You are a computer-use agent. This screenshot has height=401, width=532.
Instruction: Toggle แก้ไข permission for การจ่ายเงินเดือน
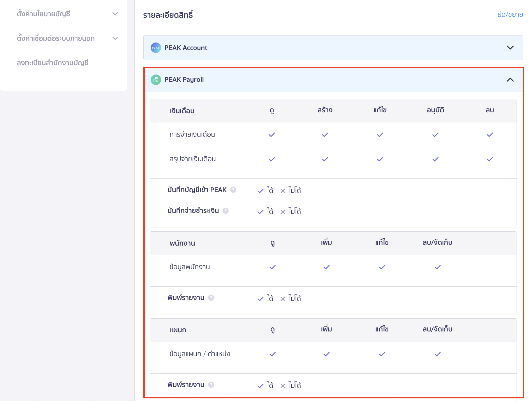click(x=380, y=135)
